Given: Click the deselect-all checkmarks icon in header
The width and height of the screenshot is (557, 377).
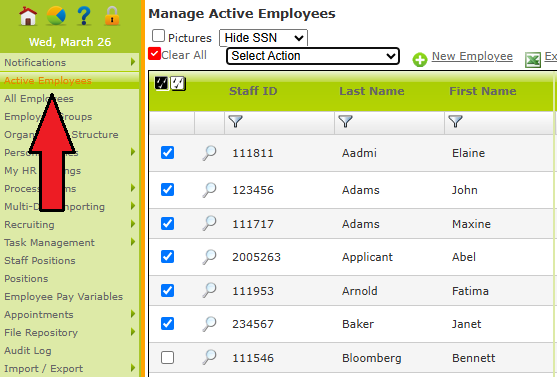Looking at the screenshot, I should coord(178,83).
